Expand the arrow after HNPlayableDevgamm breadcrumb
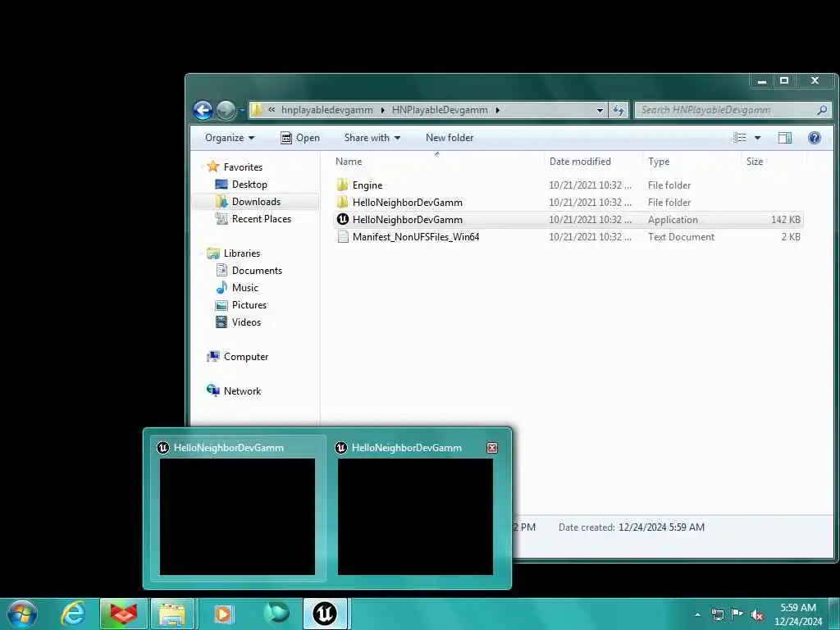 [x=498, y=111]
